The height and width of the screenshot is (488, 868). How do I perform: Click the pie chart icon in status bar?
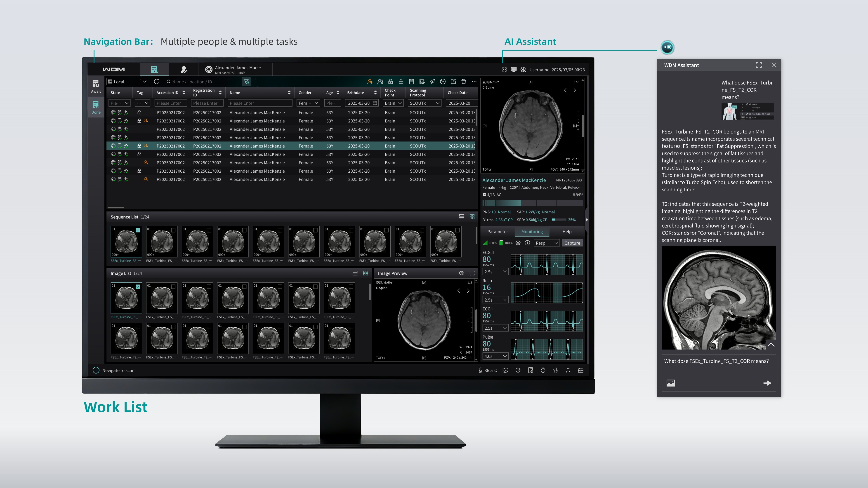(518, 370)
